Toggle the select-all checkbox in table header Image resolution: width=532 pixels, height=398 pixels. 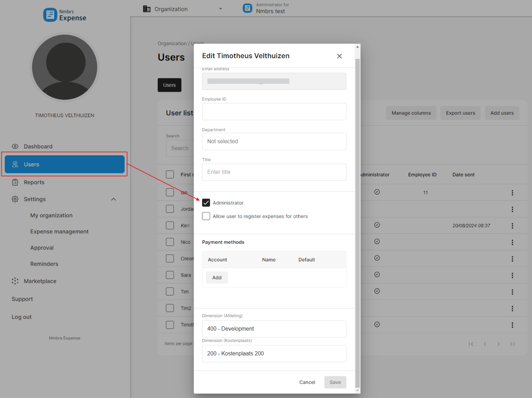[x=170, y=175]
